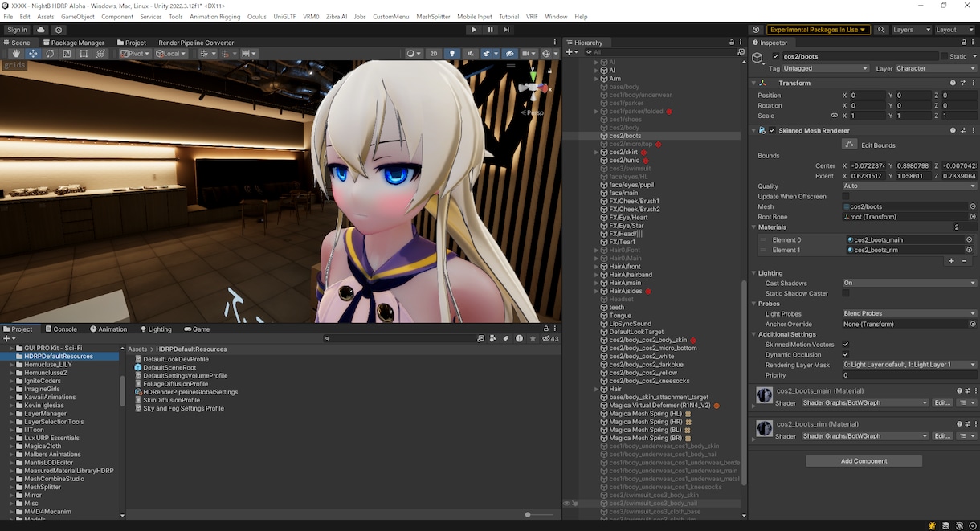Image resolution: width=980 pixels, height=531 pixels.
Task: Open Cast Shadows dropdown
Action: pos(909,283)
